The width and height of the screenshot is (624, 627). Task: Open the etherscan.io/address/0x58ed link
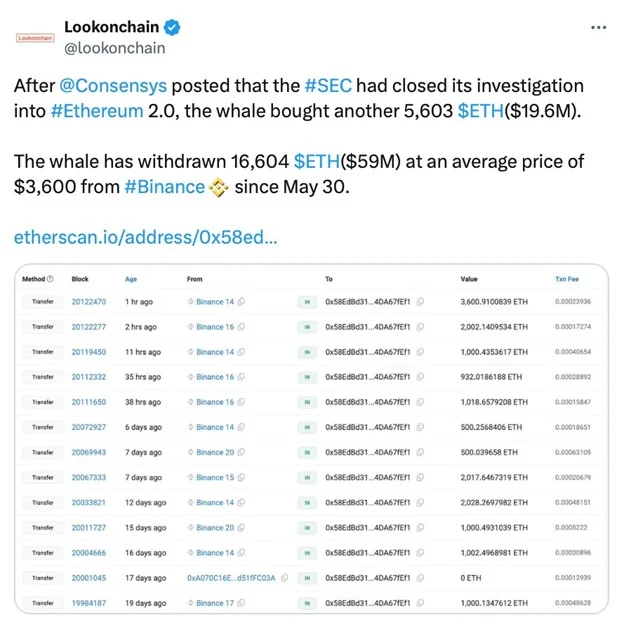coord(146,237)
